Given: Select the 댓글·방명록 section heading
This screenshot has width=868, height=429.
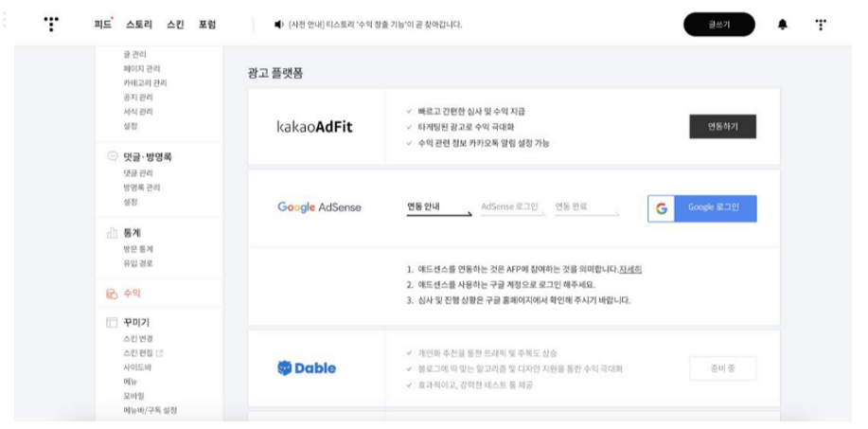Looking at the screenshot, I should [x=148, y=157].
